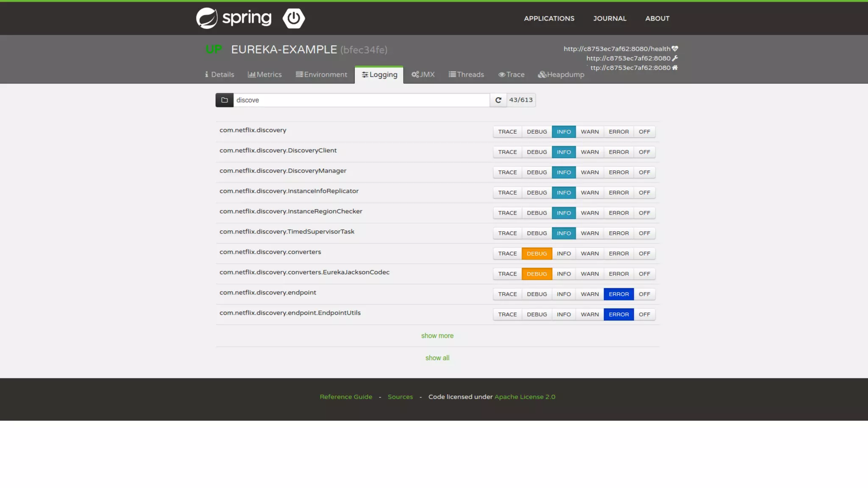Screen dimensions: 868x488
Task: Open the Environment tab
Action: (x=321, y=75)
